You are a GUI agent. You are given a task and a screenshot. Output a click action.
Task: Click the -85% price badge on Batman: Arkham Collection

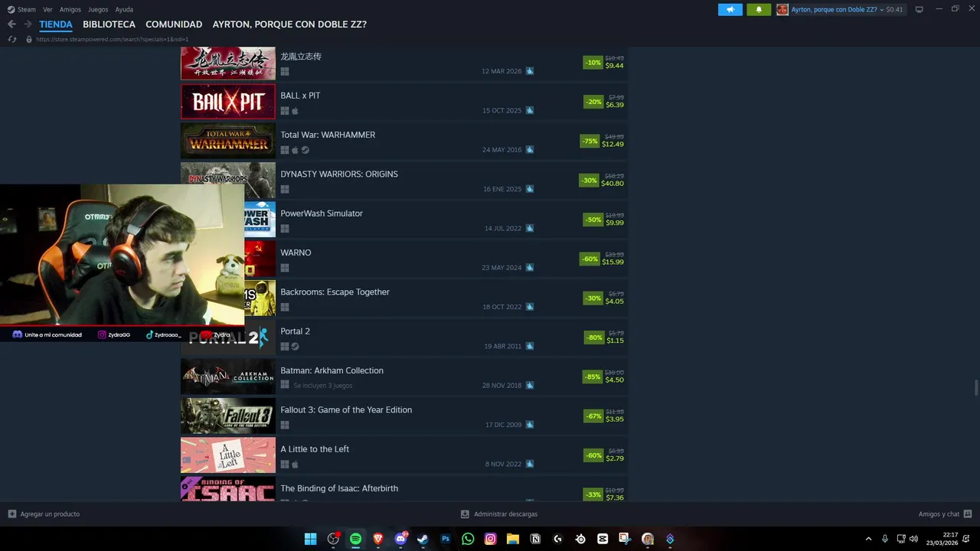click(x=592, y=377)
